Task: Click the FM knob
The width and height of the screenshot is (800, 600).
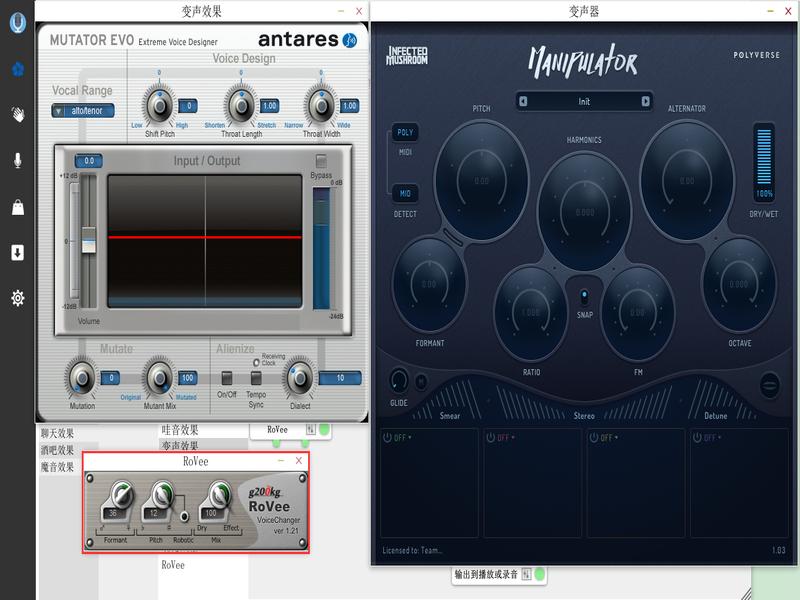Action: (x=637, y=312)
